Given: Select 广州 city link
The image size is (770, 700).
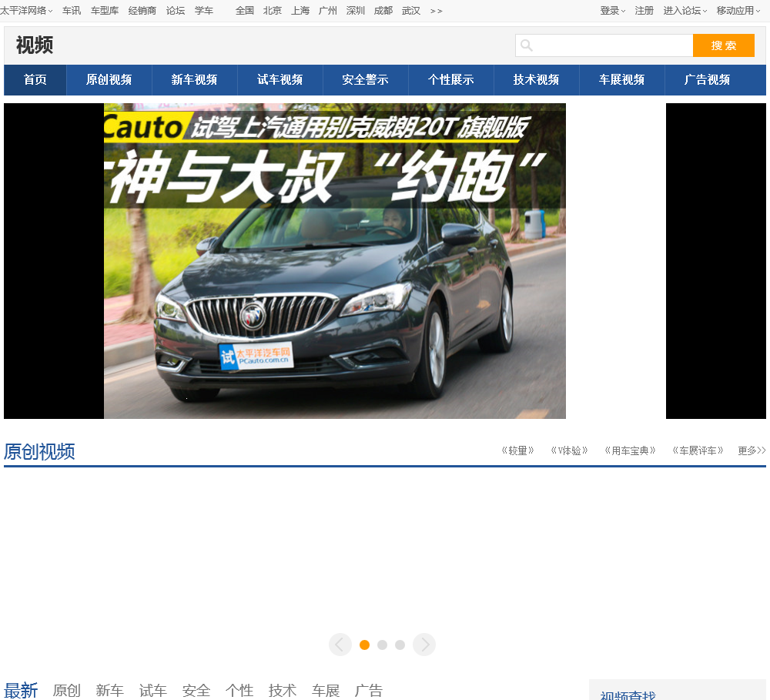Looking at the screenshot, I should [327, 10].
